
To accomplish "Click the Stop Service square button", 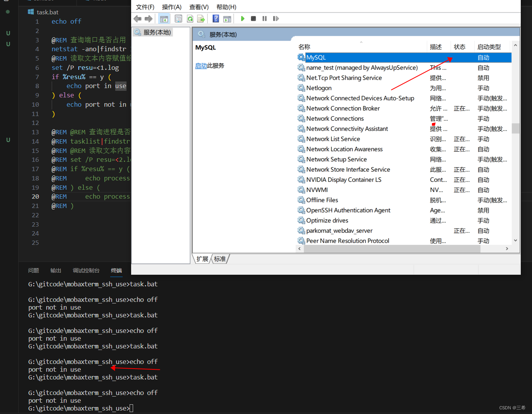I will click(x=253, y=19).
